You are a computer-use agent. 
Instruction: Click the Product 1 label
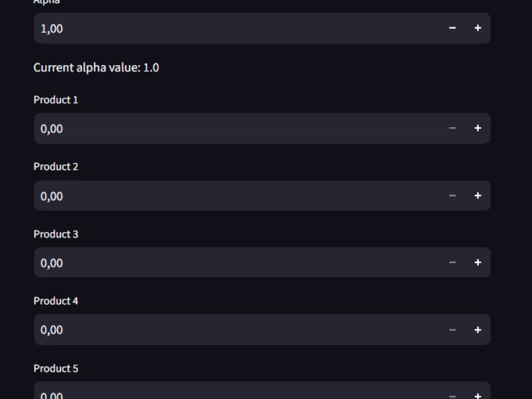(x=56, y=100)
